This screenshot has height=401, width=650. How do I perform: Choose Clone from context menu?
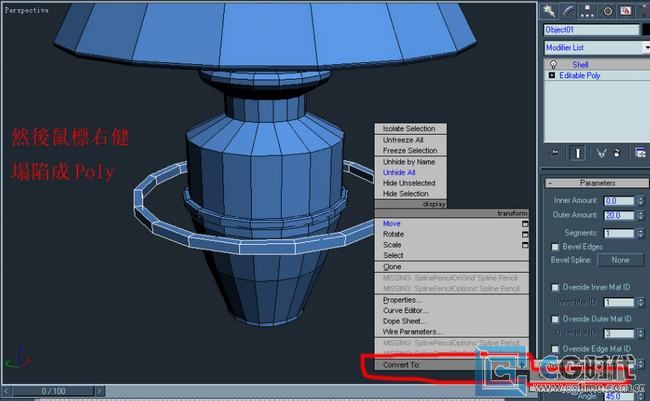pos(392,267)
